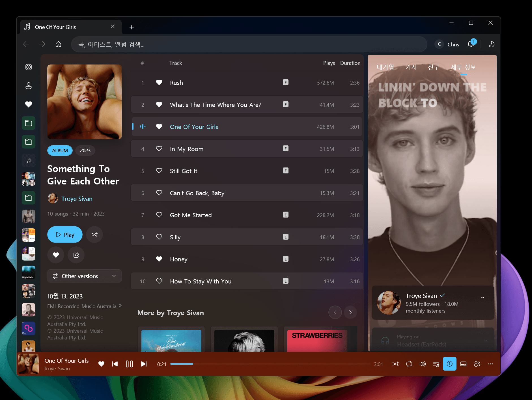
Task: Select the track How To Stay With You
Action: click(201, 281)
